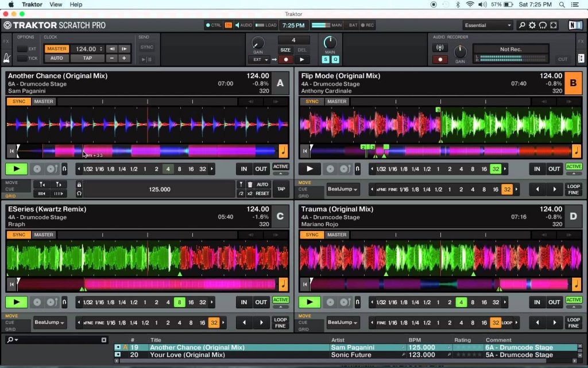
Task: Open the Essential layout dropdown
Action: (x=488, y=25)
